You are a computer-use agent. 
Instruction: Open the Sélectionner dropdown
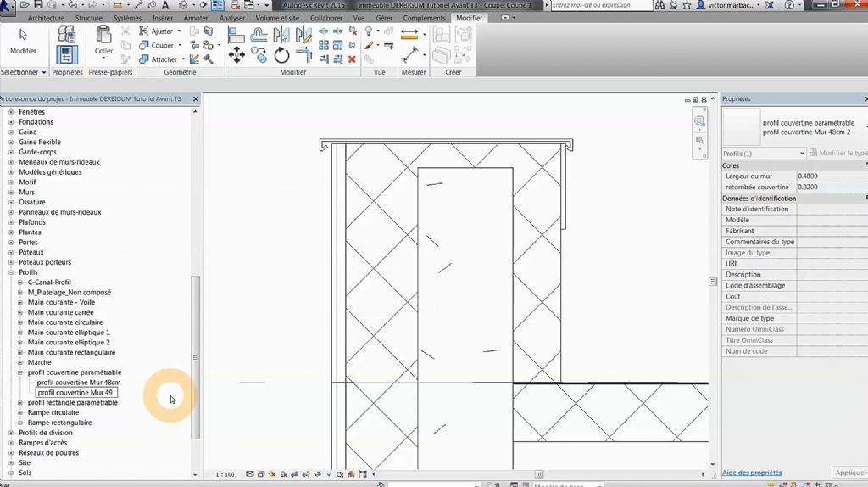click(x=24, y=72)
